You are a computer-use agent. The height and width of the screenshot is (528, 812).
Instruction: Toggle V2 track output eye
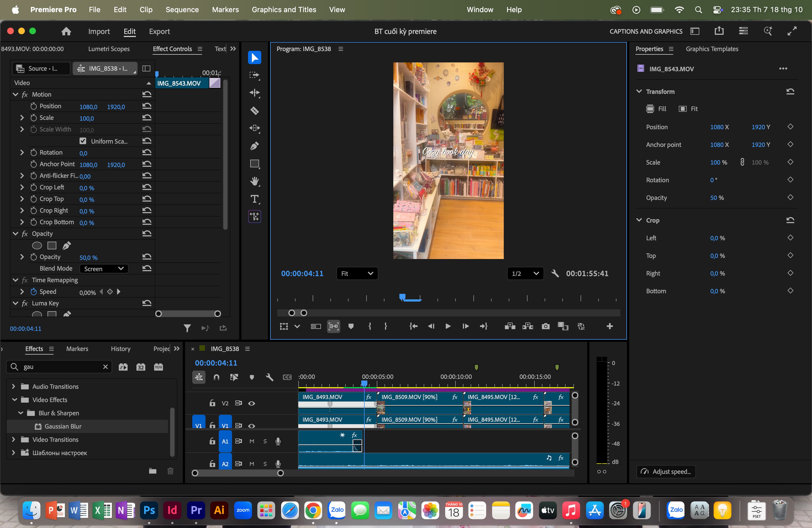point(251,403)
